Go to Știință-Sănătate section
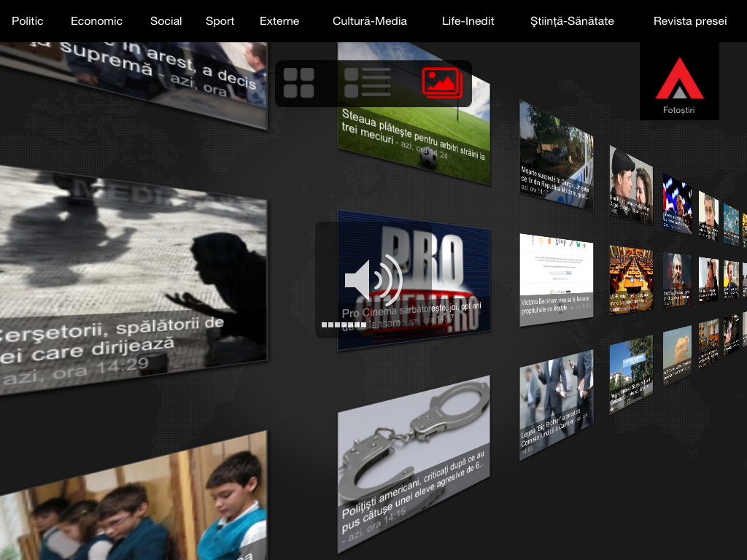 tap(572, 21)
